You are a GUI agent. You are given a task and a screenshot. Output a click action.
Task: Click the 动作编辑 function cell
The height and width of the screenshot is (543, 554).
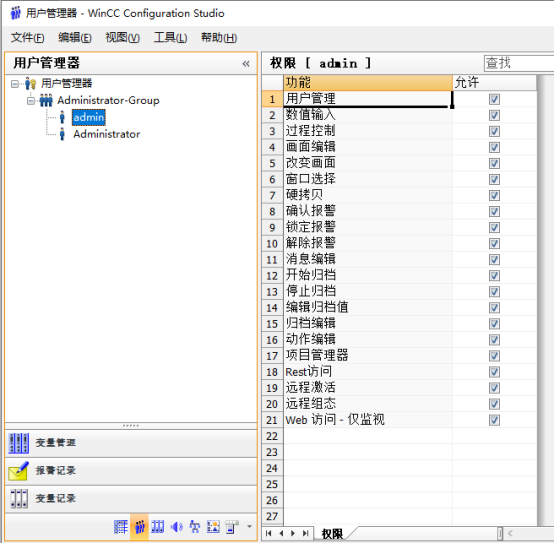point(368,340)
